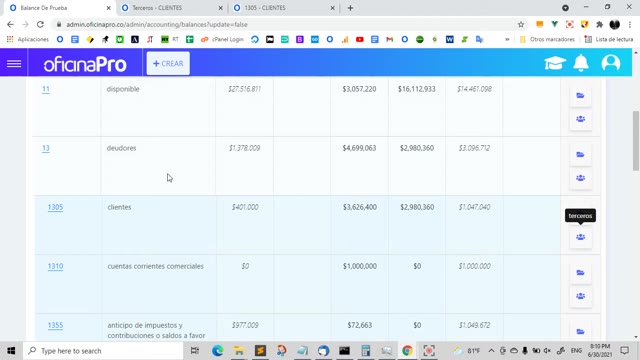
Task: Click the graduation cap tutorials icon
Action: (555, 63)
